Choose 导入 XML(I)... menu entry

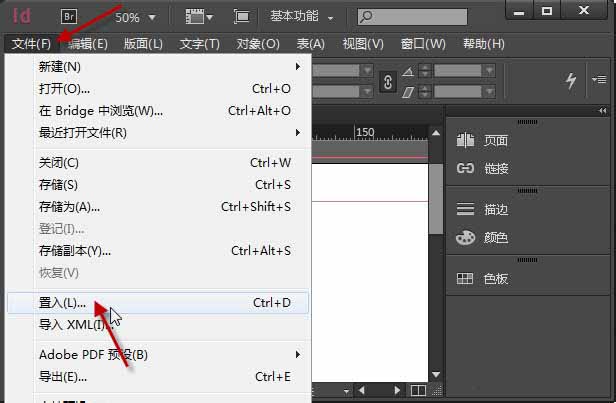pos(158,325)
